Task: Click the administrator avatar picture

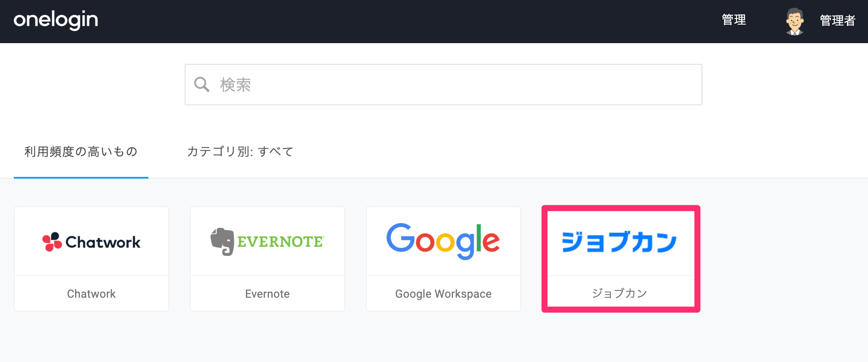Action: click(x=795, y=21)
